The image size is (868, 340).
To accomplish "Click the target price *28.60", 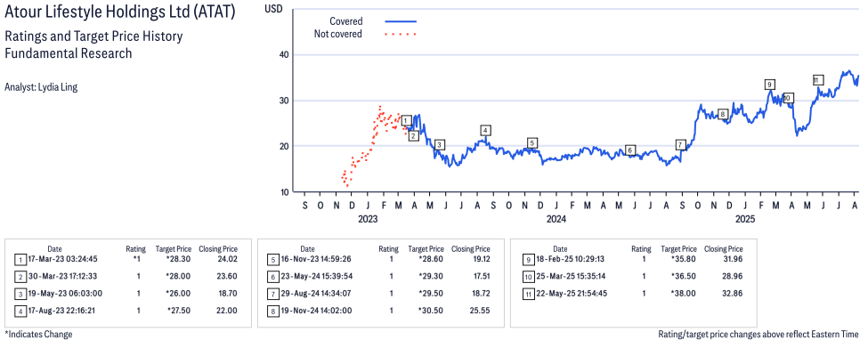I will [x=431, y=259].
